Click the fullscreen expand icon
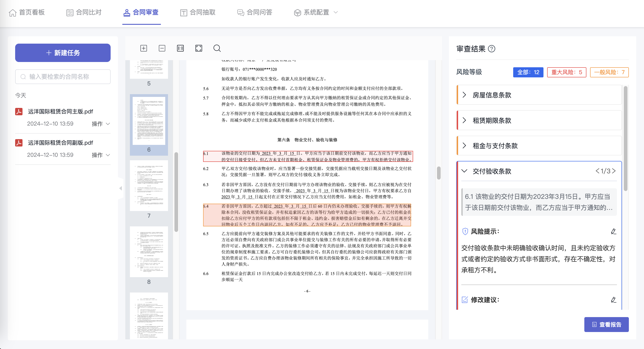This screenshot has width=644, height=349. tap(199, 48)
